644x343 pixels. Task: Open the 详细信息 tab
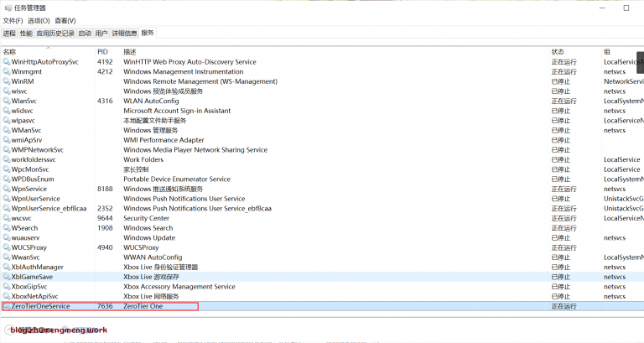(x=124, y=34)
